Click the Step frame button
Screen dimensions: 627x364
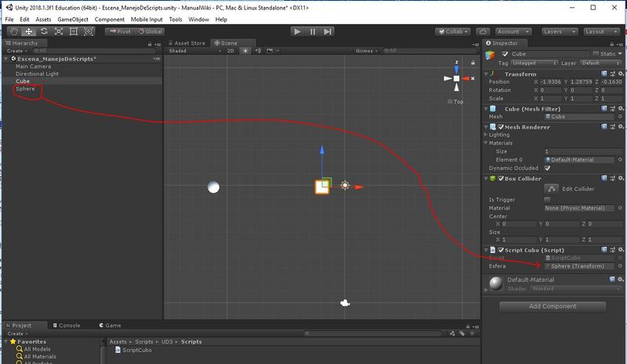click(x=328, y=31)
